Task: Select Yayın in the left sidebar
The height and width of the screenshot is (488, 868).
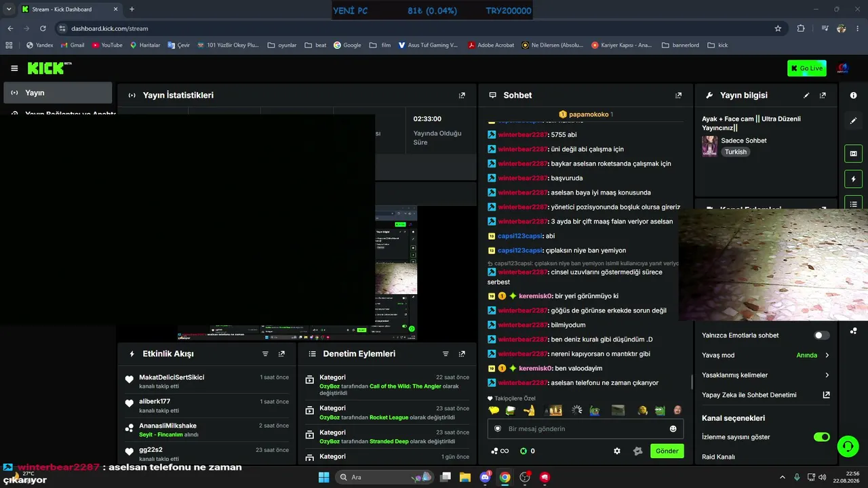Action: pyautogui.click(x=58, y=93)
